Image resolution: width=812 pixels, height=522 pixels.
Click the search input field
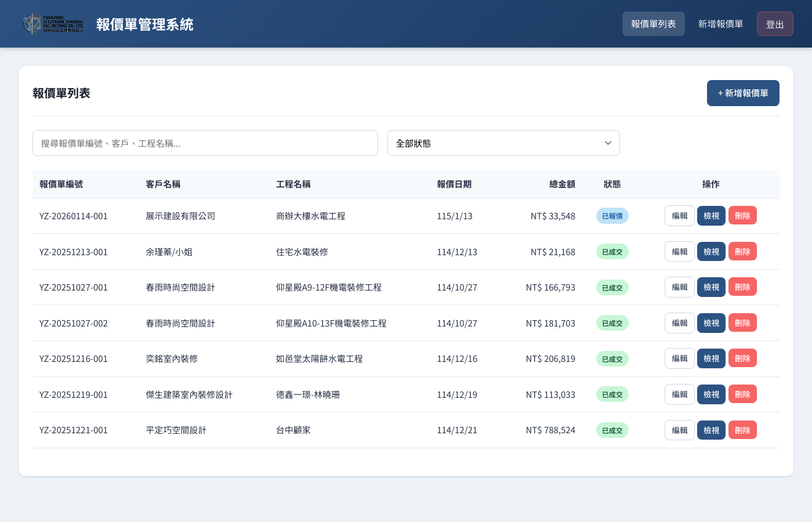point(205,143)
